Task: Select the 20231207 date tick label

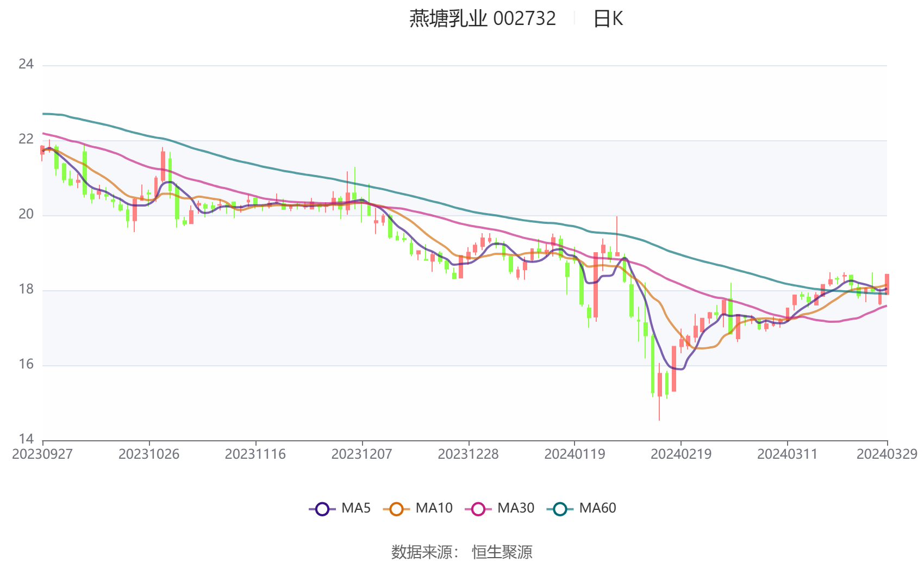Action: click(x=362, y=454)
